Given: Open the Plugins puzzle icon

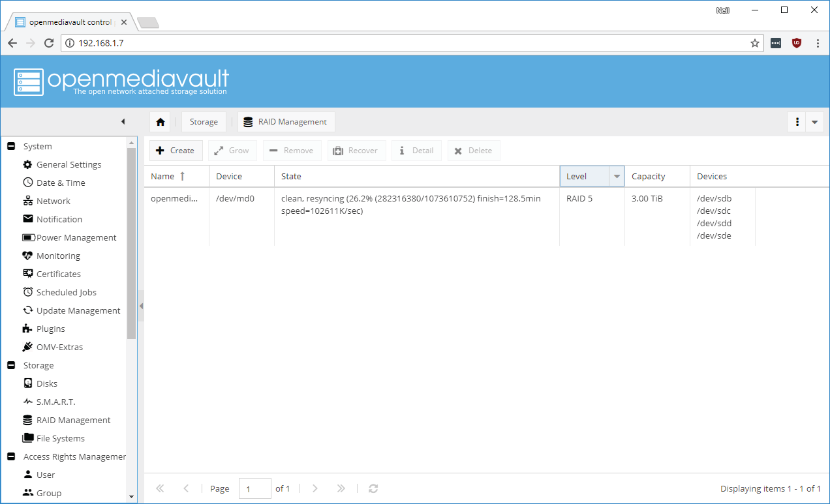Looking at the screenshot, I should (27, 329).
